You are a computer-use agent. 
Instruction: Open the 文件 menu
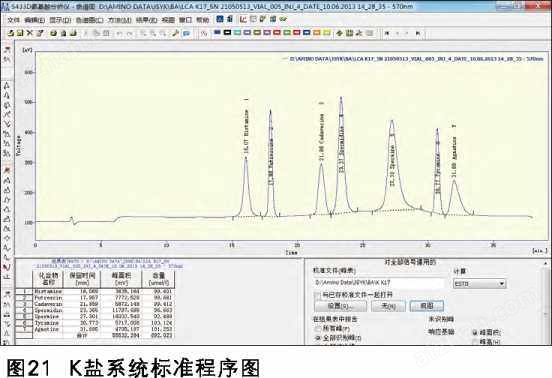point(13,20)
